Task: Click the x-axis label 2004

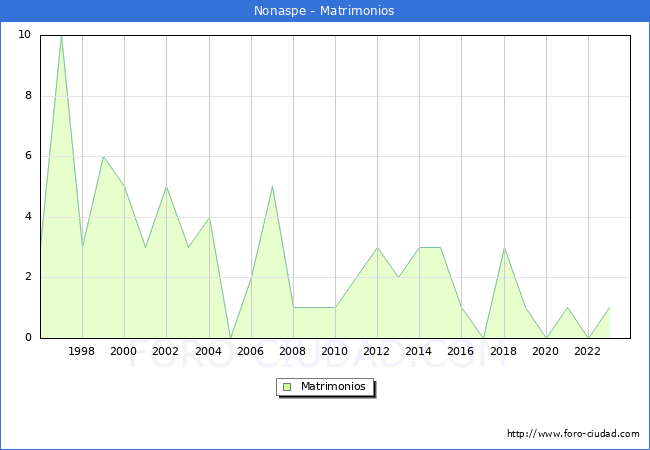Action: click(x=209, y=351)
